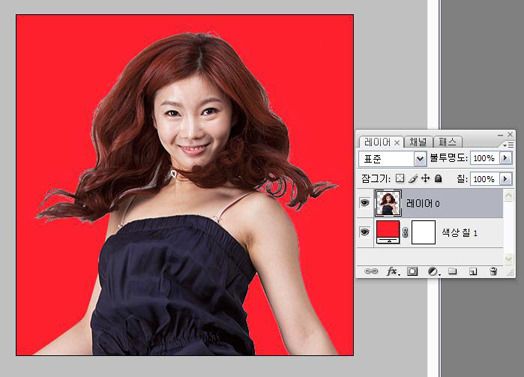Viewport: 524px width, 377px height.
Task: Click layers list scroll up arrow
Action: click(x=508, y=195)
